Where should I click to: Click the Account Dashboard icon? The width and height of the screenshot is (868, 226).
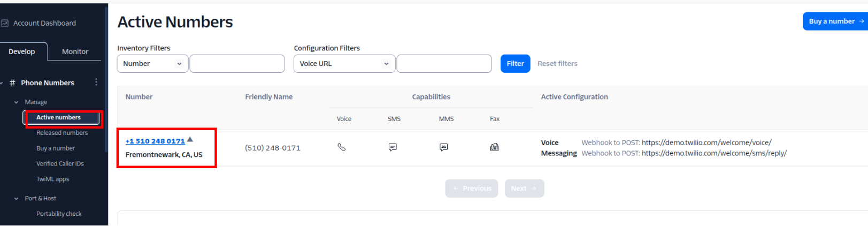[5, 23]
